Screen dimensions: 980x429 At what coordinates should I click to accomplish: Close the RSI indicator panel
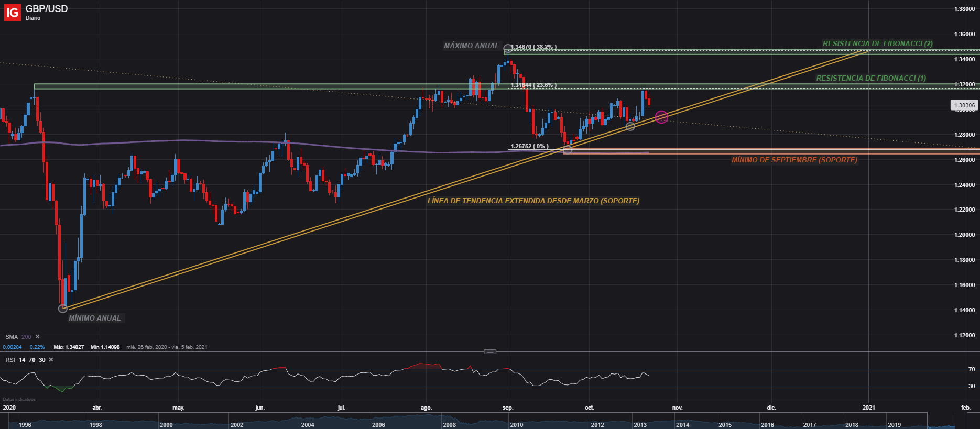point(51,360)
